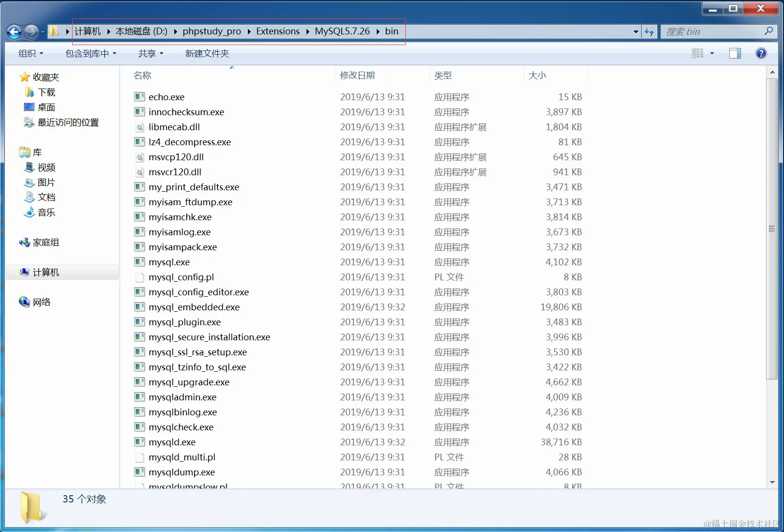The image size is (784, 532).
Task: Select file my_print_defaults.exe
Action: (x=194, y=187)
